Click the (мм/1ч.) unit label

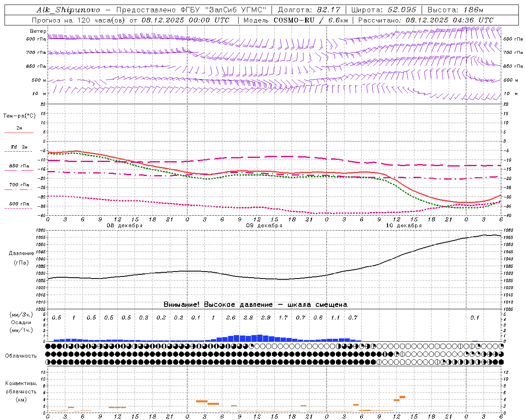click(x=21, y=330)
